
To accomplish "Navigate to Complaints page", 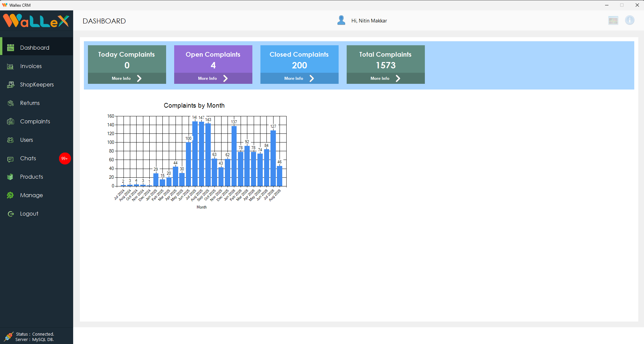I will (x=37, y=121).
